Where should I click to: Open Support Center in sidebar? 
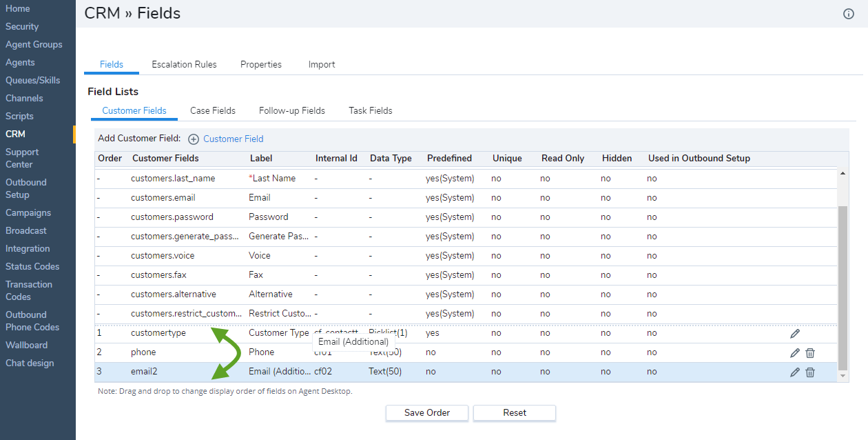coord(22,158)
